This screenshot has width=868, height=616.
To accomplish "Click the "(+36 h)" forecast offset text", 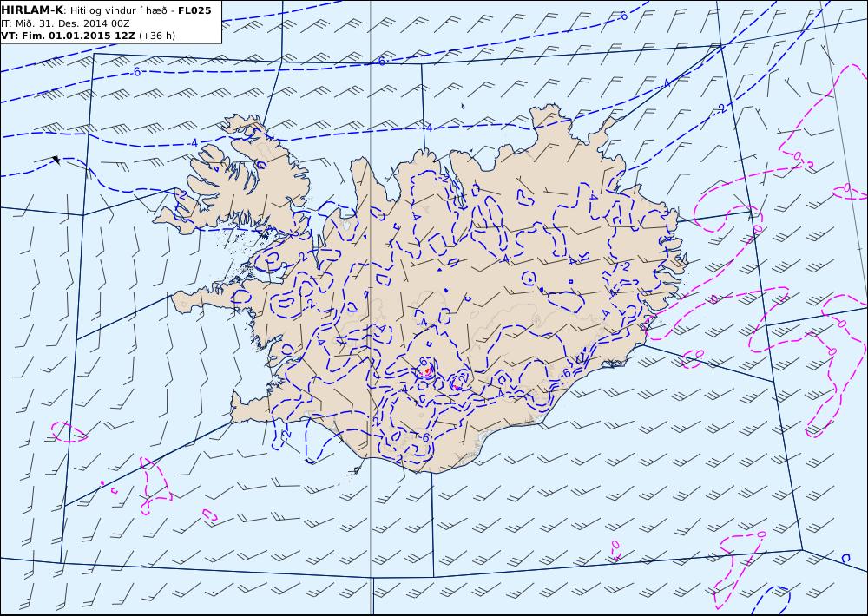I will tap(156, 36).
